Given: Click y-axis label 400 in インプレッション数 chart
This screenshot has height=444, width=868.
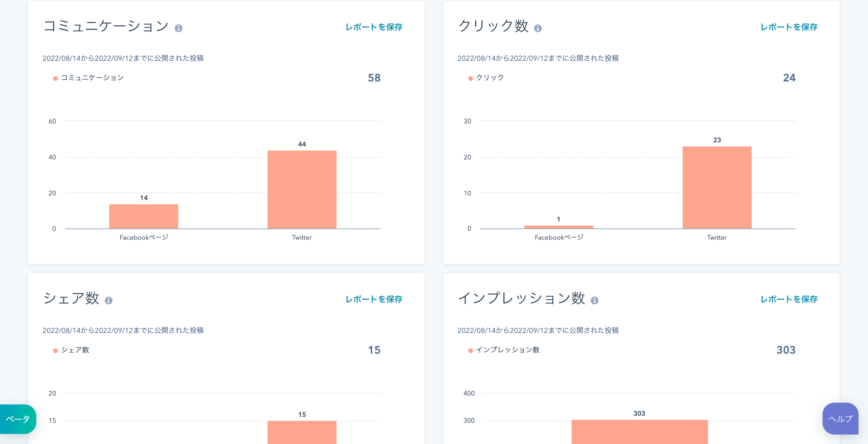Looking at the screenshot, I should pos(469,394).
